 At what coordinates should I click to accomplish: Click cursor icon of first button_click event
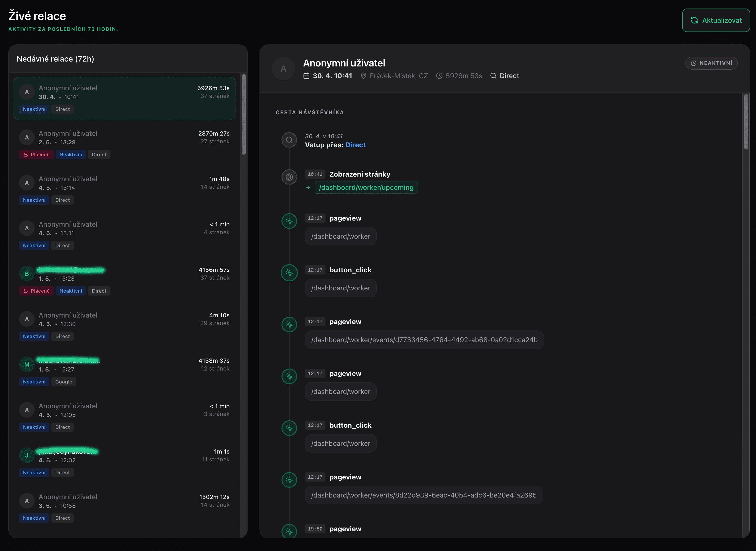[289, 273]
